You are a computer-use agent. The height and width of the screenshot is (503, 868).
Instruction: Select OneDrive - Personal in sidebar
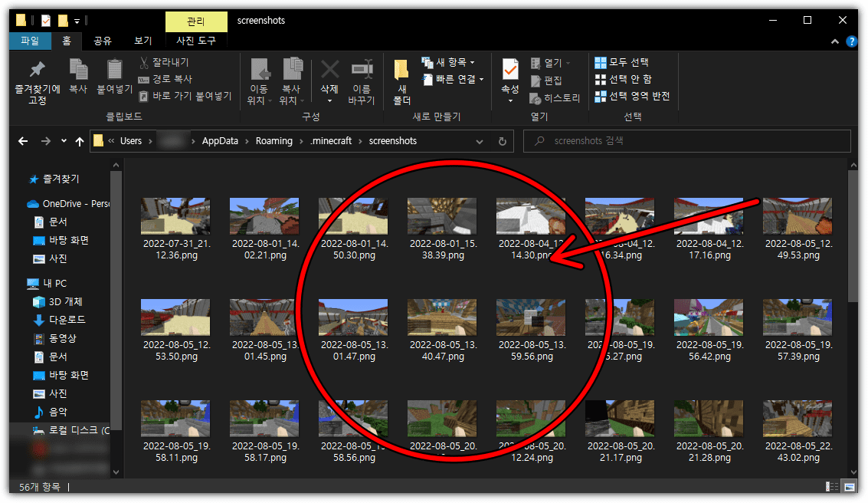pyautogui.click(x=69, y=204)
